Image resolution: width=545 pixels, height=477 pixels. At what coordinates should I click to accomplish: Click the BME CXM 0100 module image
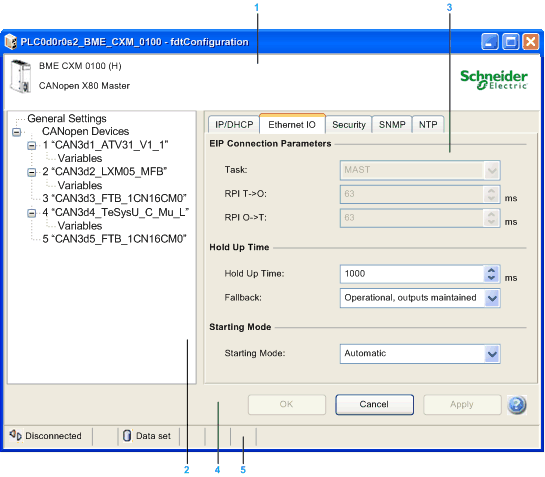[x=21, y=76]
